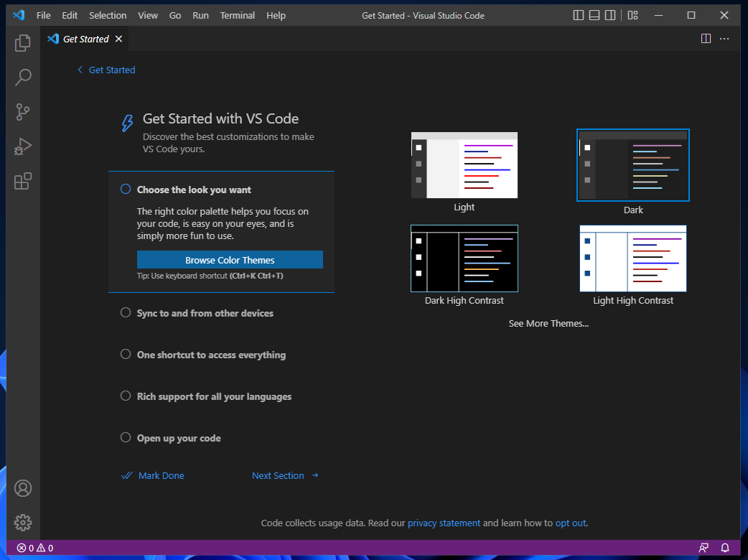
Task: Choose the Light theme thumbnail
Action: pyautogui.click(x=464, y=165)
